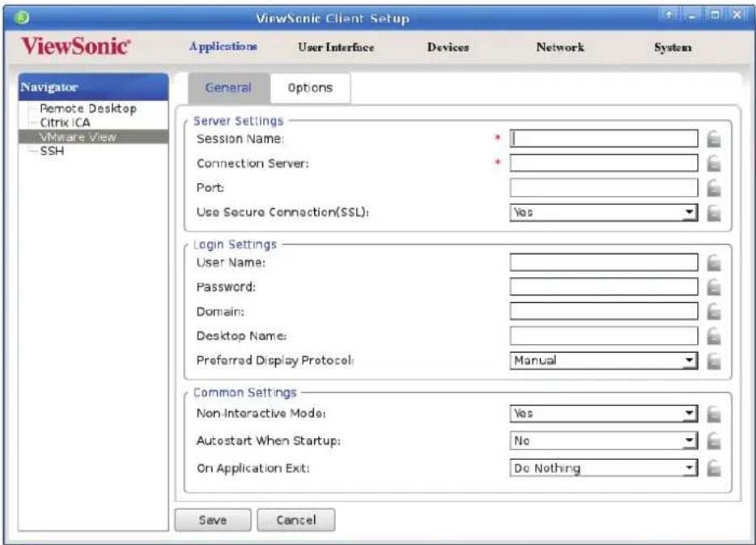
Task: Select Remote Desktop in the Navigator
Action: point(88,109)
